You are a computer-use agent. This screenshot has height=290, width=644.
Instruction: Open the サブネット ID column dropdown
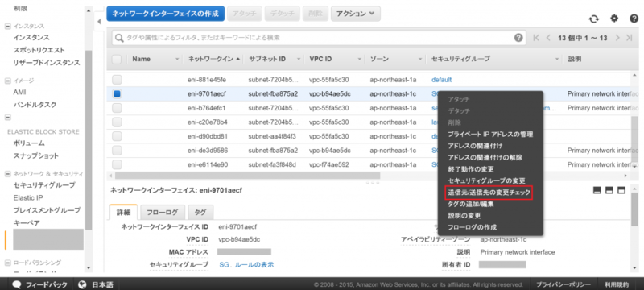(x=299, y=59)
